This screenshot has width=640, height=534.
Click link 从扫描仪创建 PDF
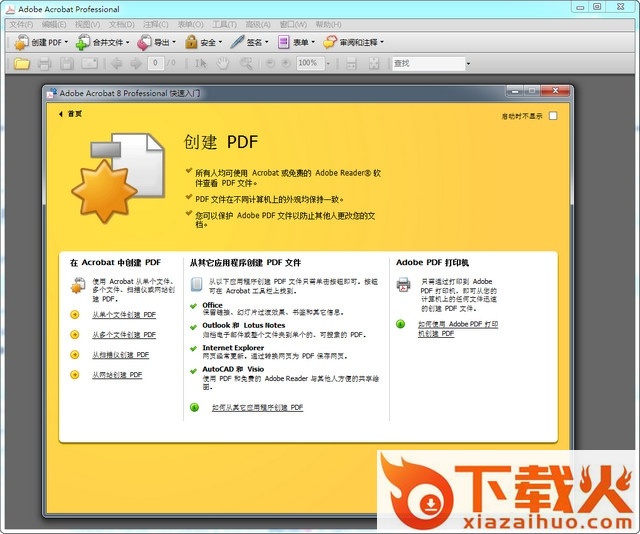coord(120,355)
